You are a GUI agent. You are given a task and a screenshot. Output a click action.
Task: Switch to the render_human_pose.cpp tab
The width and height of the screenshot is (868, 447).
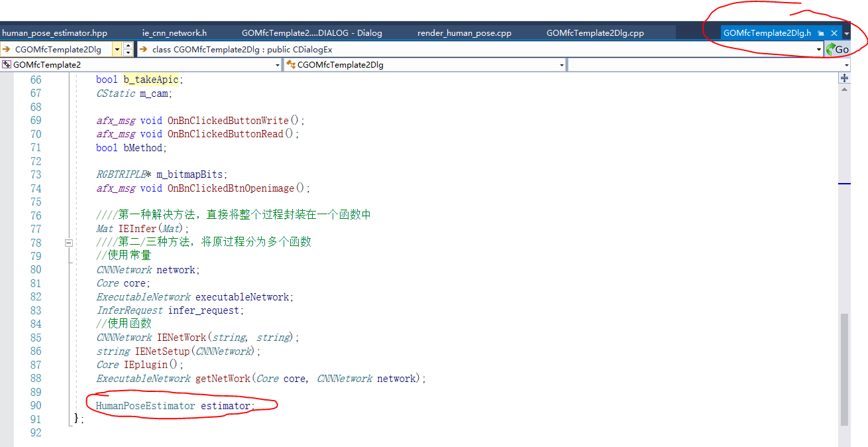[x=464, y=32]
